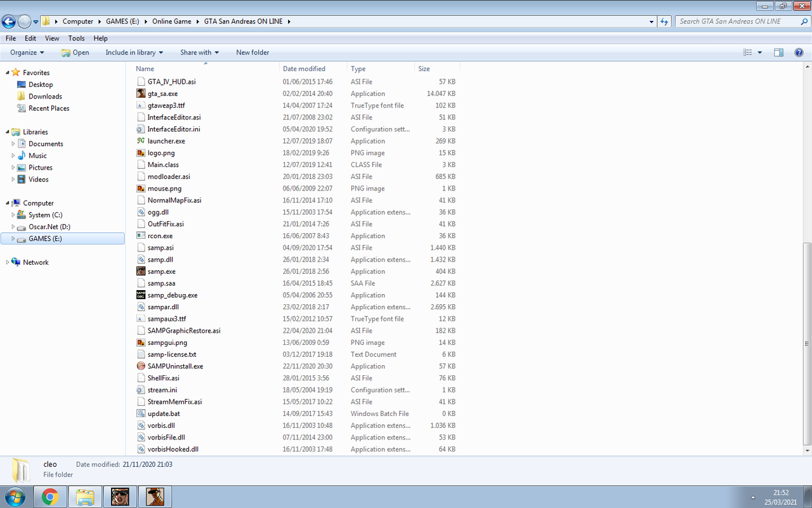
Task: Open the Edit menu
Action: pyautogui.click(x=30, y=38)
